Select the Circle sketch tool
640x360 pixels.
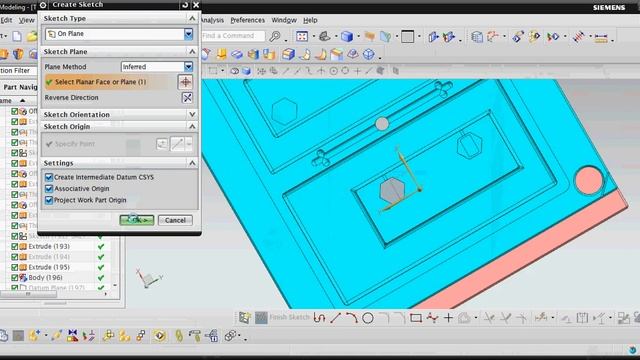368,318
